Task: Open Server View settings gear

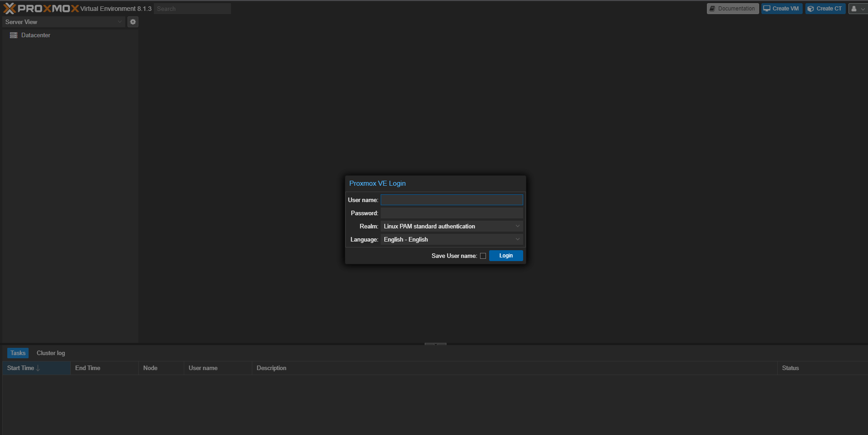Action: [133, 22]
